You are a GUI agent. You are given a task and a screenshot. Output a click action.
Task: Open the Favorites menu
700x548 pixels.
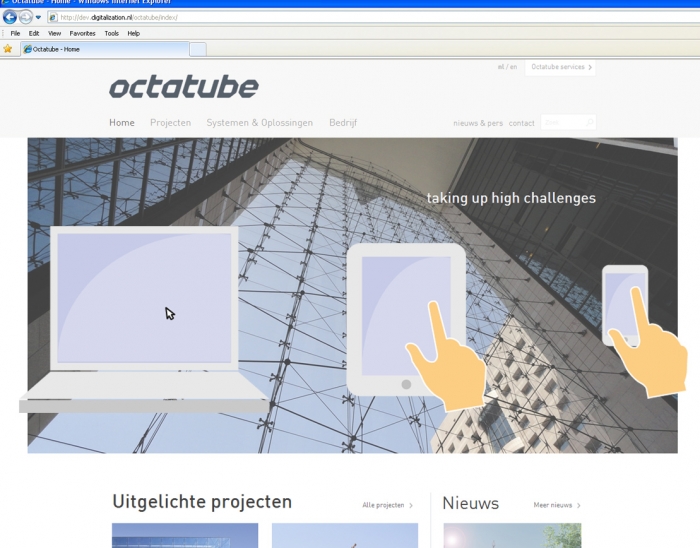(82, 33)
